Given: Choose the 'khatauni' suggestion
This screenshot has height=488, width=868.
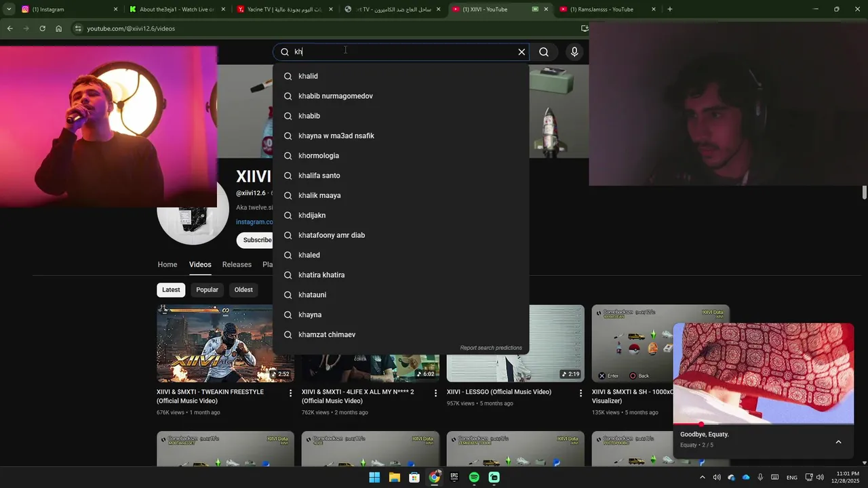Looking at the screenshot, I should pos(401,295).
